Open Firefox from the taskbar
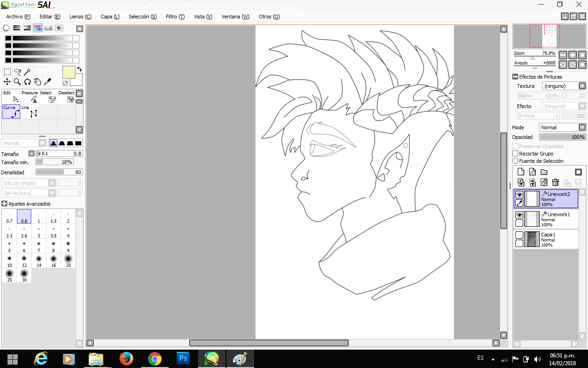 126,358
